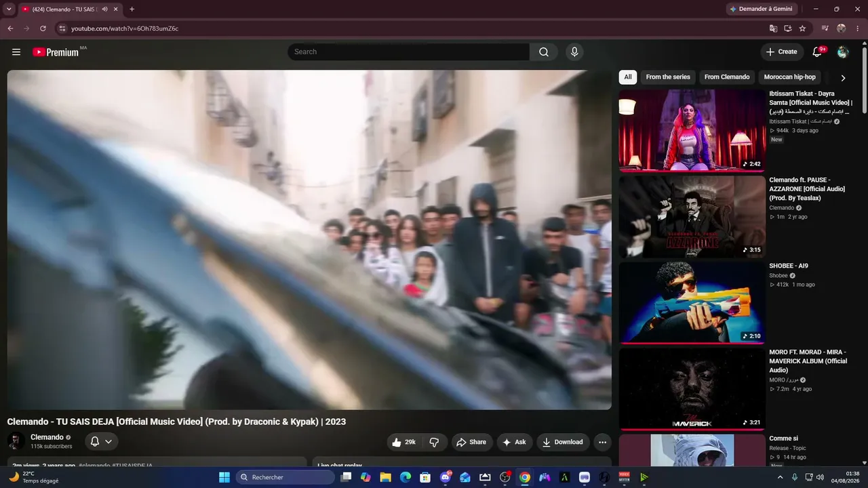Open SHOBEE AI9 video thumbnail
Viewport: 868px width, 488px height.
pyautogui.click(x=692, y=303)
